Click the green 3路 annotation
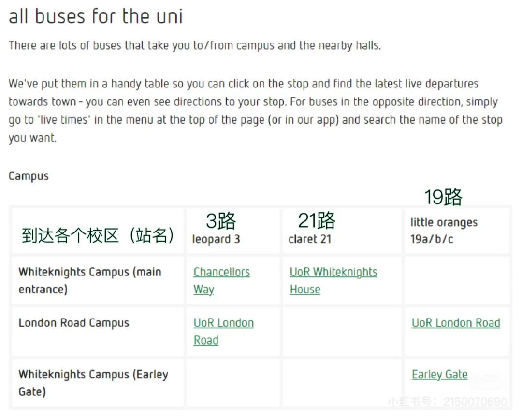This screenshot has height=420, width=522. point(221,221)
